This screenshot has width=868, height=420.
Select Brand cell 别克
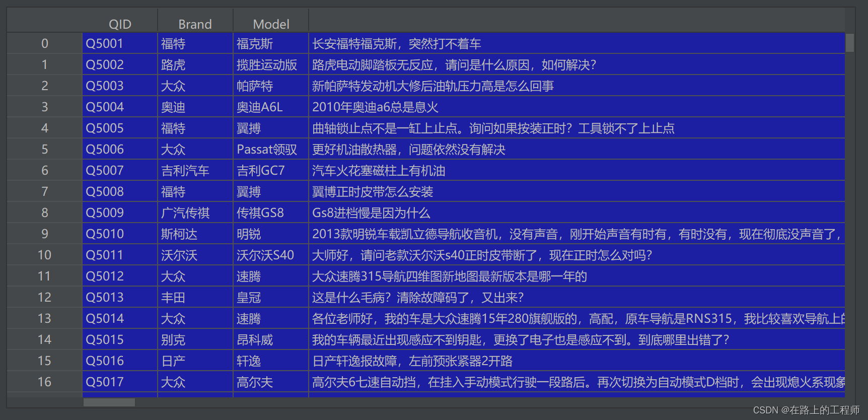(x=195, y=340)
